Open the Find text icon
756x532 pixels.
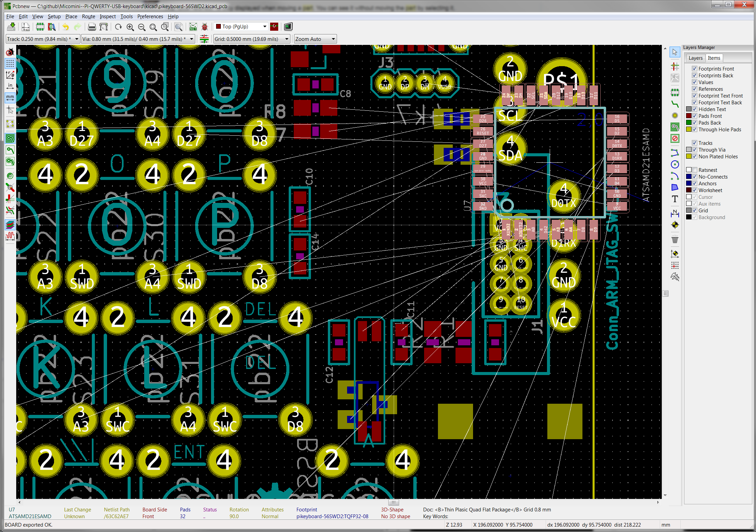click(x=179, y=27)
